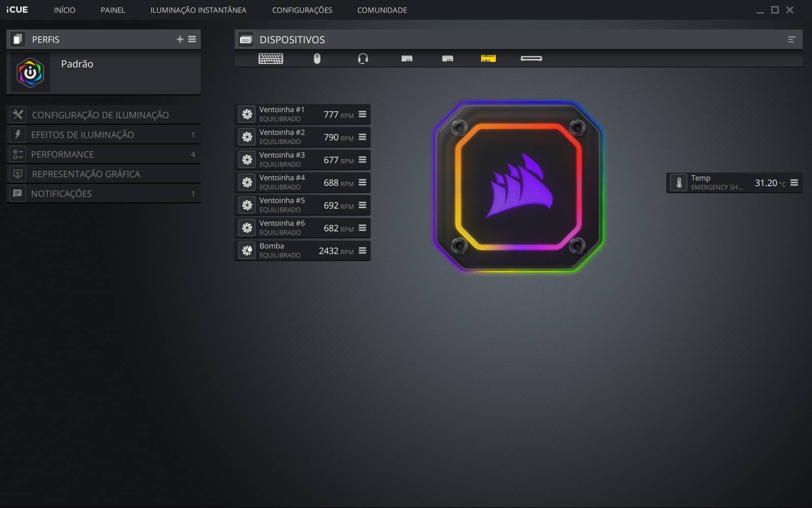Open the Notificações section
This screenshot has height=508, width=812.
(104, 194)
